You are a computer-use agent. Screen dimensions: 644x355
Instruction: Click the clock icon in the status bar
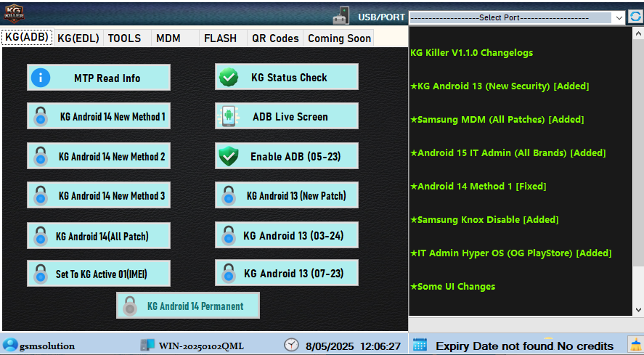[292, 345]
